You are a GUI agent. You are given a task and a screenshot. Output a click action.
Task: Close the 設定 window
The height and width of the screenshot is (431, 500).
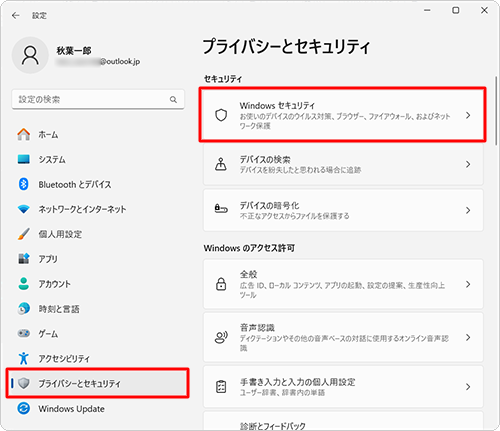tap(484, 10)
